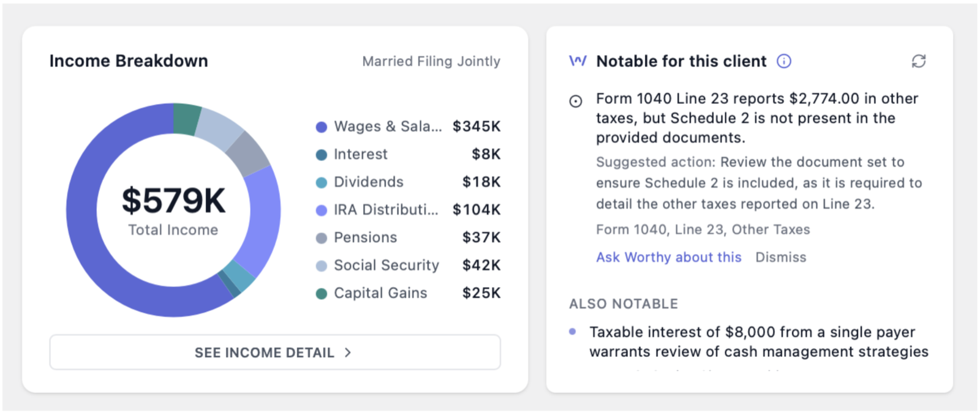Click the $345K wages value
Image resolution: width=980 pixels, height=413 pixels.
pyautogui.click(x=477, y=127)
